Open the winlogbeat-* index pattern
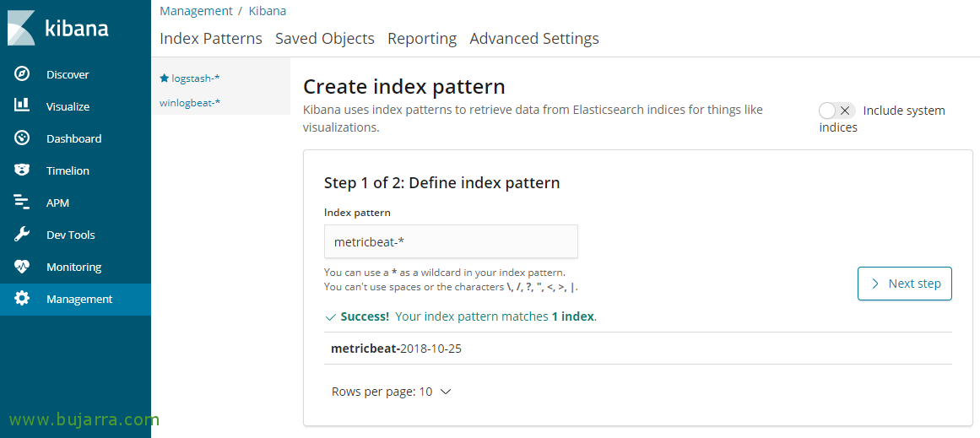Image resolution: width=980 pixels, height=438 pixels. tap(190, 102)
